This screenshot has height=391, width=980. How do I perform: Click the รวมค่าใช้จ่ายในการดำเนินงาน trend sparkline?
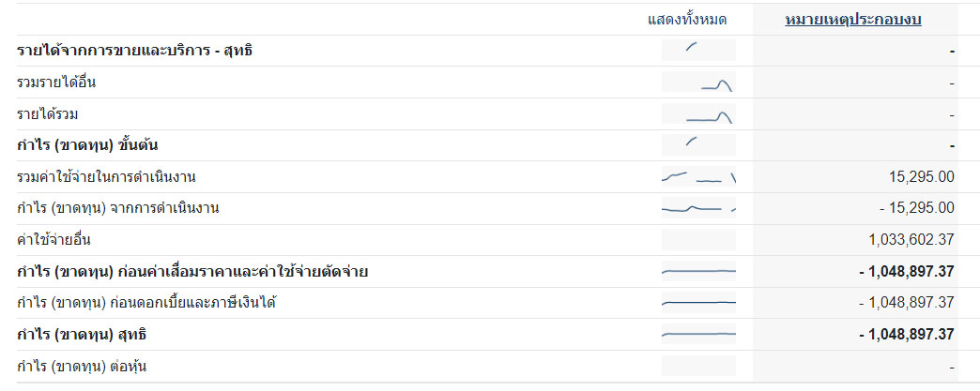[x=698, y=177]
